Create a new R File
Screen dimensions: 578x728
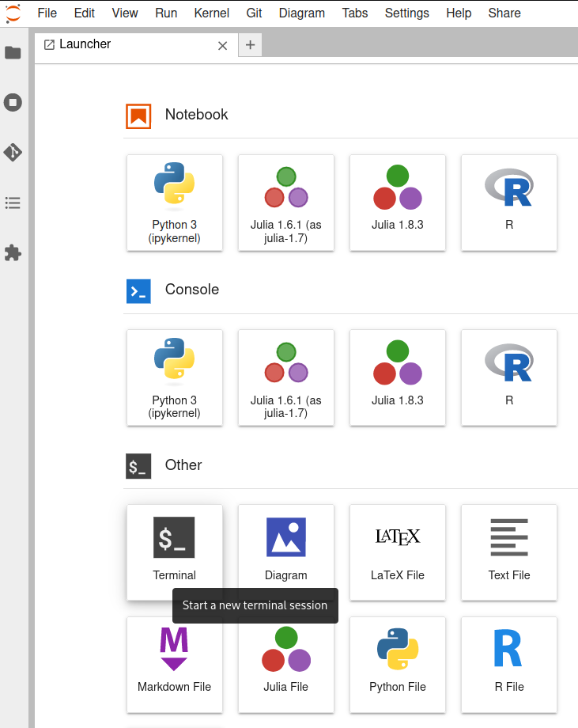coord(509,665)
